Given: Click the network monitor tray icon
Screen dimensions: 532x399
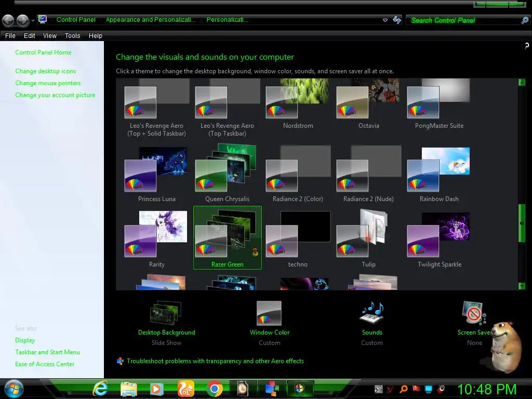Looking at the screenshot, I should point(429,389).
